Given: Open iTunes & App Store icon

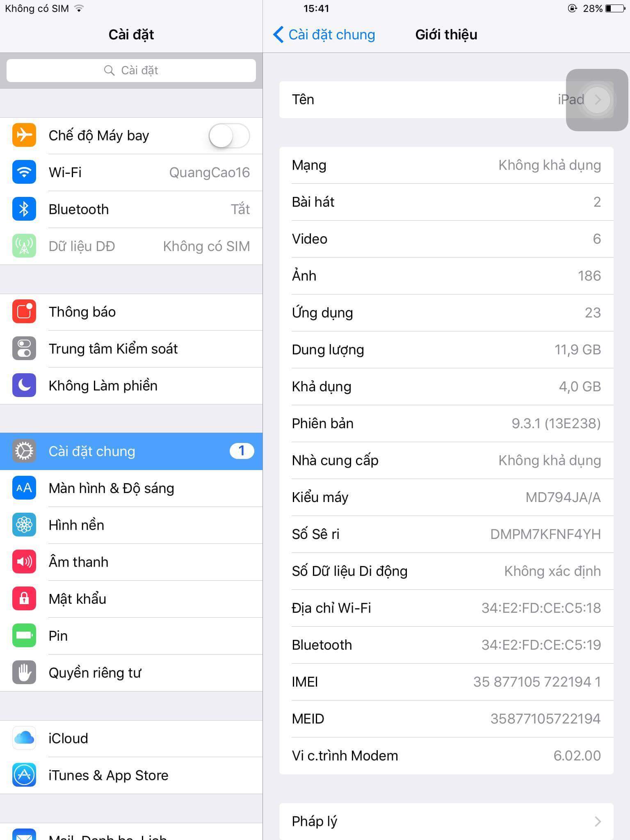Looking at the screenshot, I should 24,775.
